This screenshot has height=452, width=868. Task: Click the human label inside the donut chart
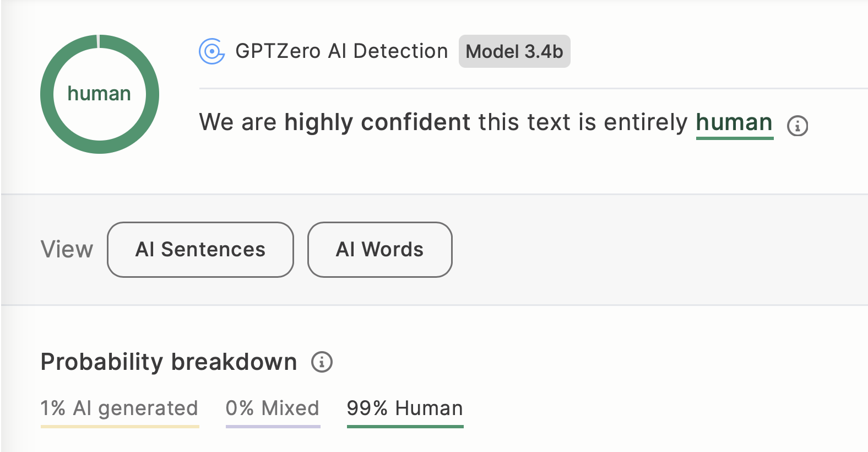[99, 94]
